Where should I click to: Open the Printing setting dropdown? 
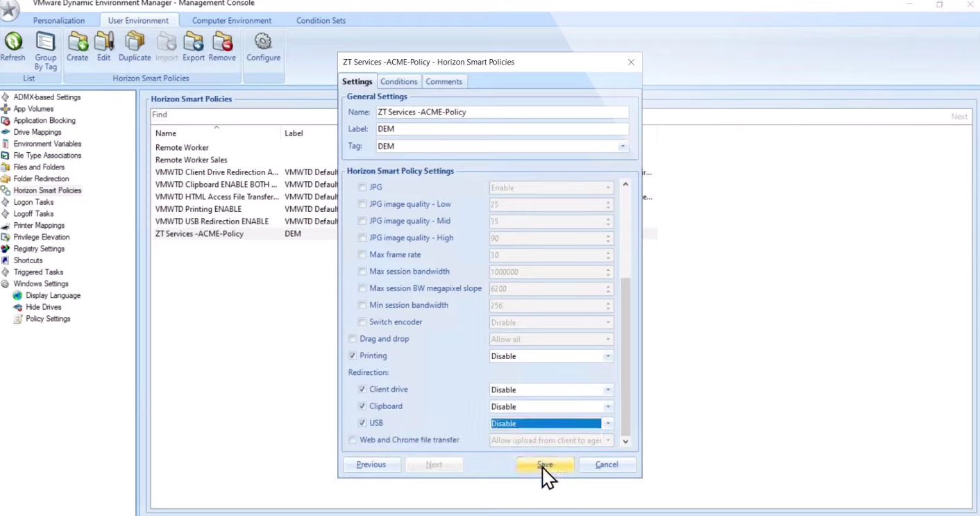tap(608, 356)
